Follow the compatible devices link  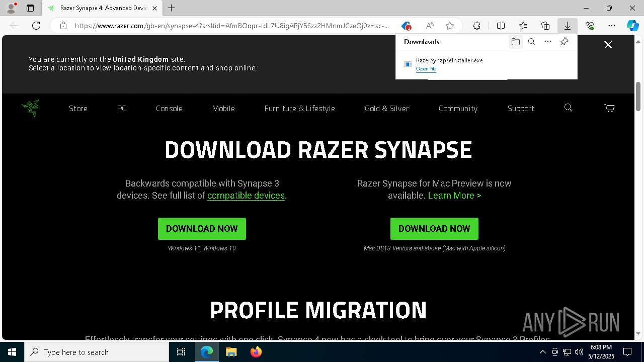pyautogui.click(x=246, y=196)
